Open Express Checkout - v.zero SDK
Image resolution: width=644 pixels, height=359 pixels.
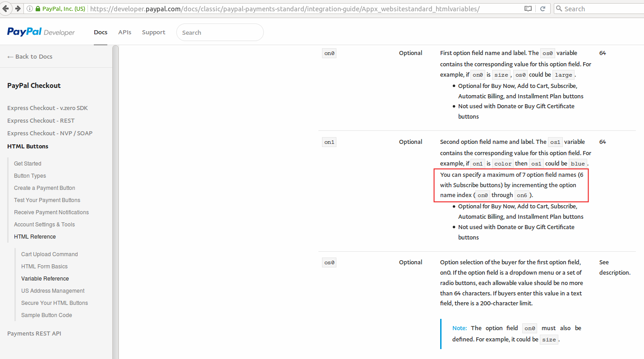click(48, 108)
